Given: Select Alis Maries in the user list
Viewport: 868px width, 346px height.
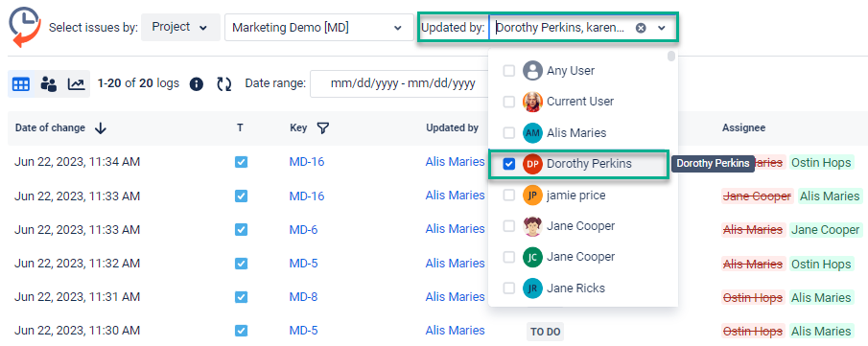Looking at the screenshot, I should (578, 133).
